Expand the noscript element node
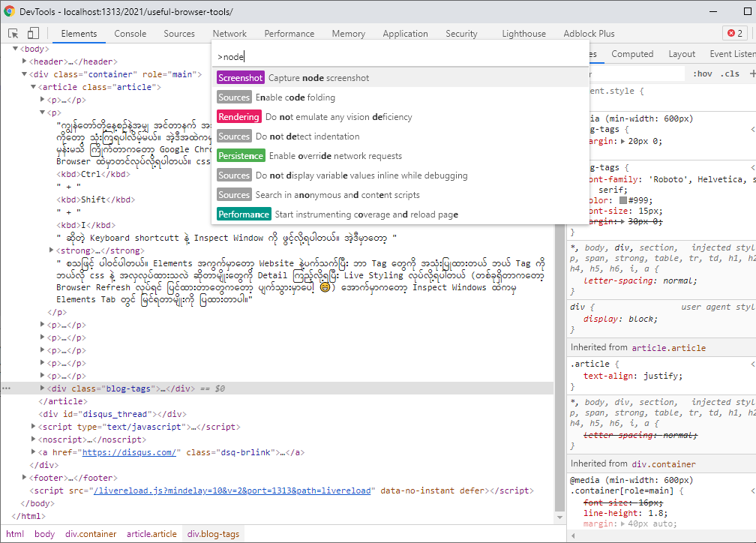This screenshot has width=756, height=543. pos(33,439)
